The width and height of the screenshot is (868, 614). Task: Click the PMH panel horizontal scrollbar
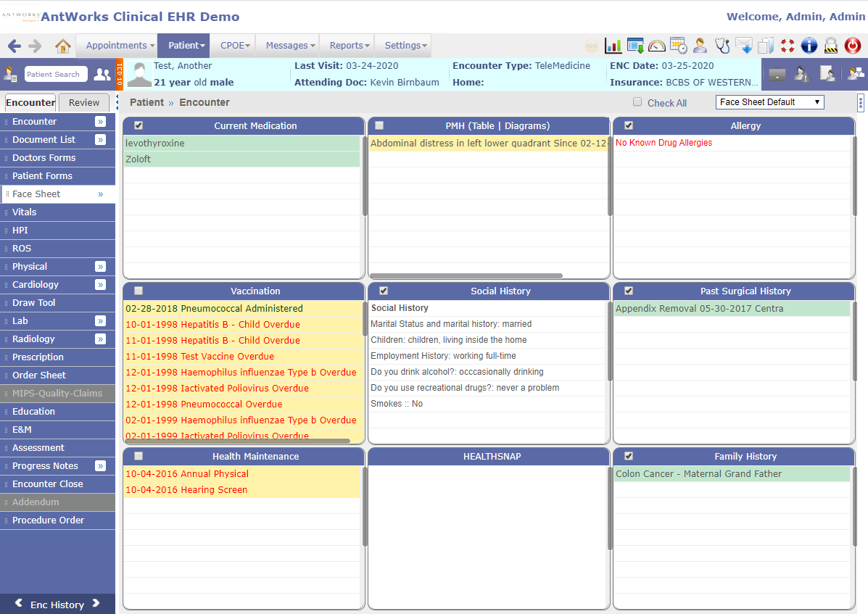466,275
